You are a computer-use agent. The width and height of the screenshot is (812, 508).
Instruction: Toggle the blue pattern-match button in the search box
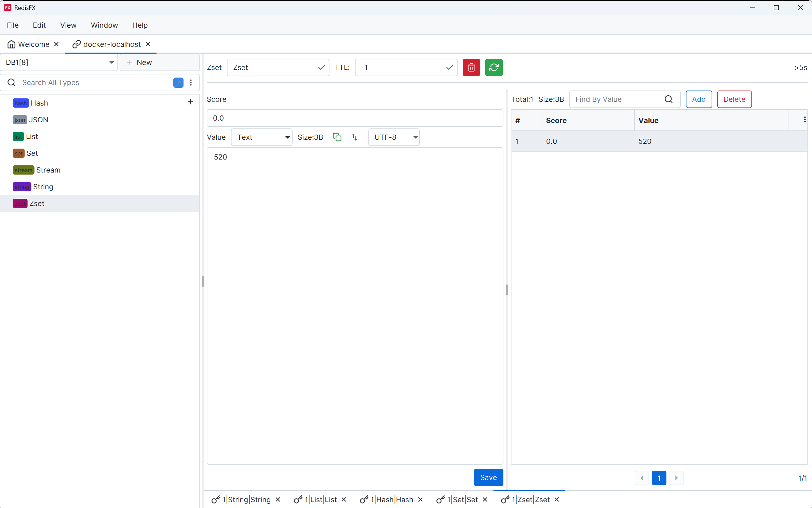click(178, 83)
